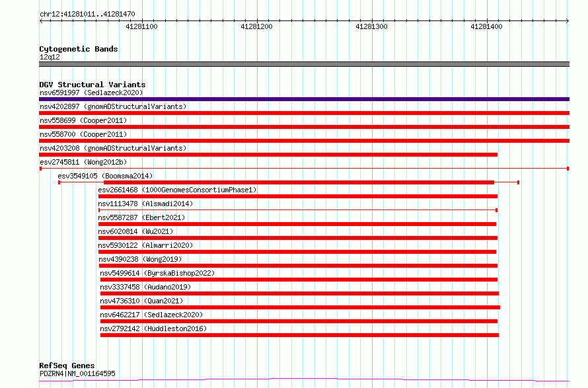This screenshot has width=588, height=388.
Task: Select the red bar under nsv2792142
Action: (x=299, y=335)
